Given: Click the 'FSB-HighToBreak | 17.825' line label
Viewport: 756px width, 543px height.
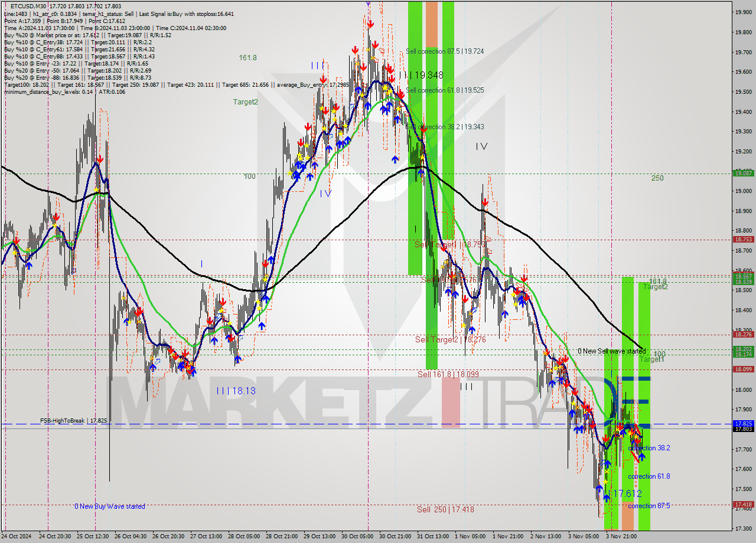Looking at the screenshot, I should tap(74, 421).
